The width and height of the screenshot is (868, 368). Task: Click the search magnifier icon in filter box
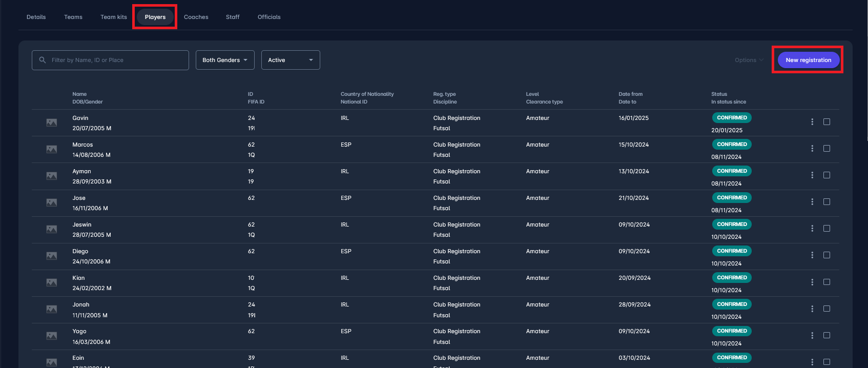(x=43, y=60)
